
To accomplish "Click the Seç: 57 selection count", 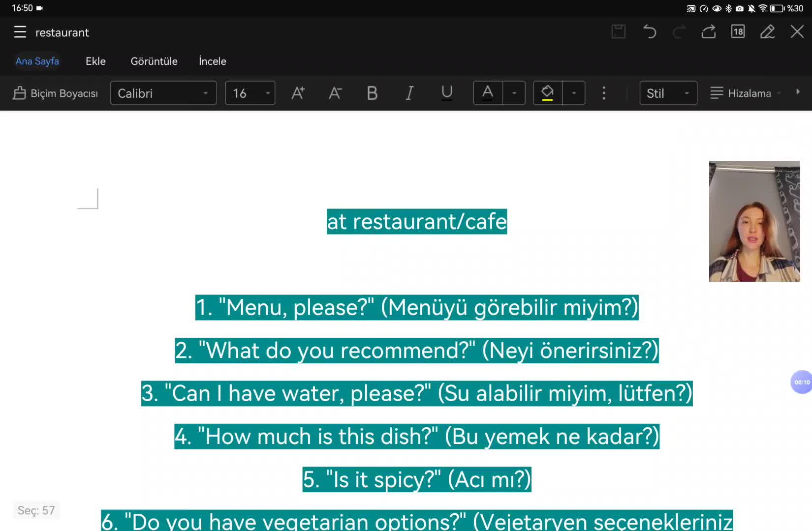I will (36, 510).
